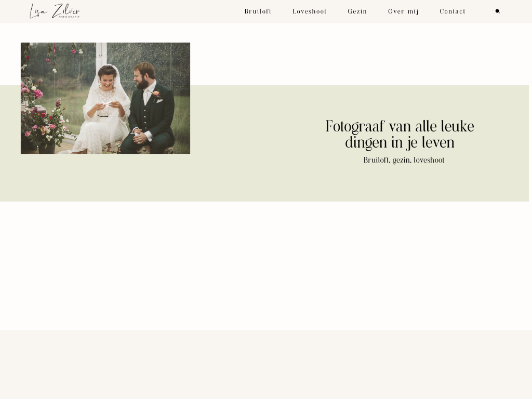Image resolution: width=532 pixels, height=399 pixels.
Task: Open the Bruiloft menu item
Action: (258, 11)
